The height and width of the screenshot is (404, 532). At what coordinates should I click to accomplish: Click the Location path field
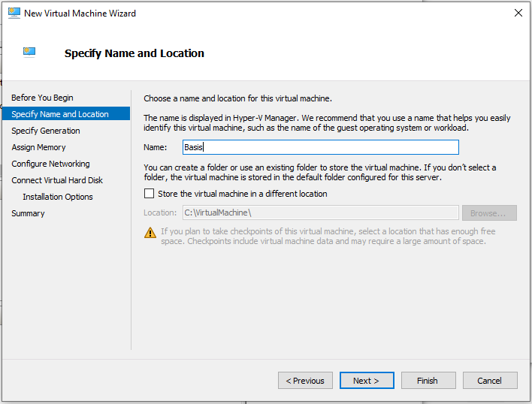[x=321, y=213]
